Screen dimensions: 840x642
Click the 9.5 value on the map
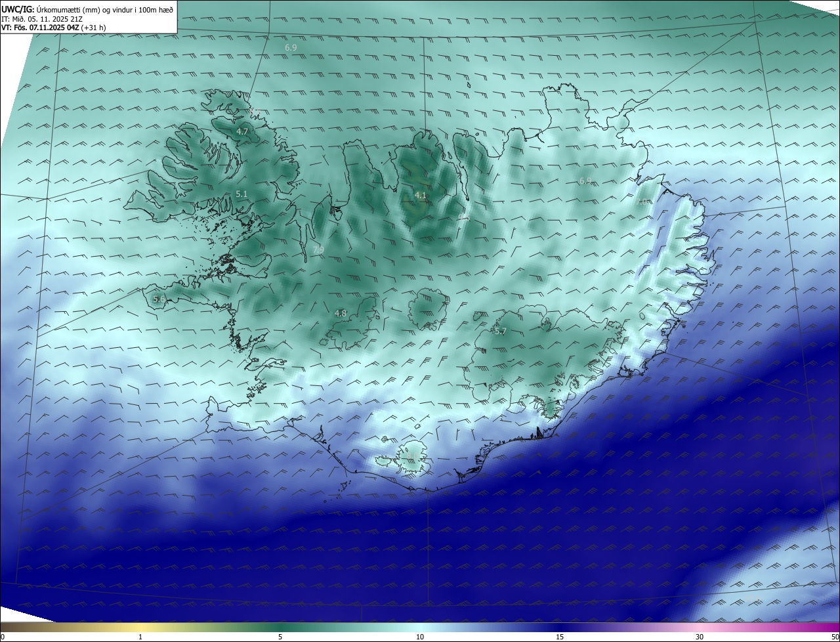click(x=463, y=217)
